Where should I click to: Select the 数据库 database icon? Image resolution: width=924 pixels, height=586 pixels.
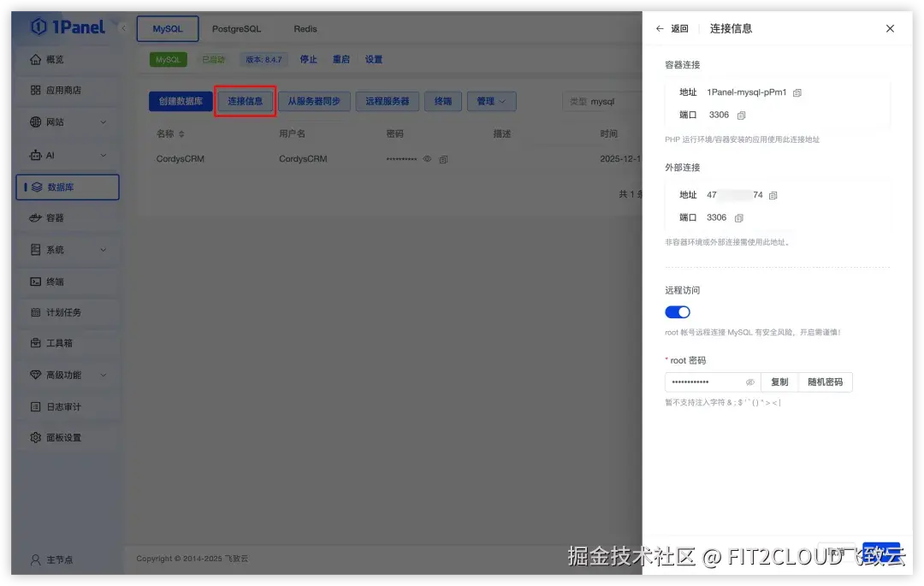37,187
